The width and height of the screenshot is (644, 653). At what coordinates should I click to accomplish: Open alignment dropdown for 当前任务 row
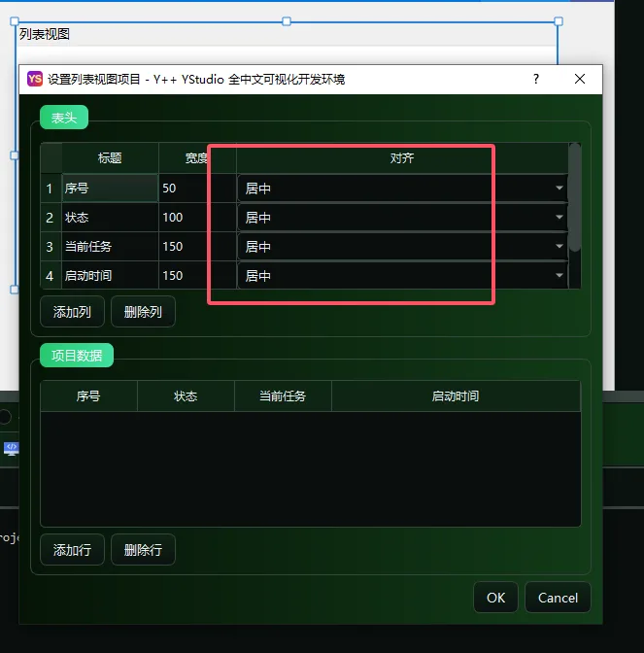tap(402, 247)
